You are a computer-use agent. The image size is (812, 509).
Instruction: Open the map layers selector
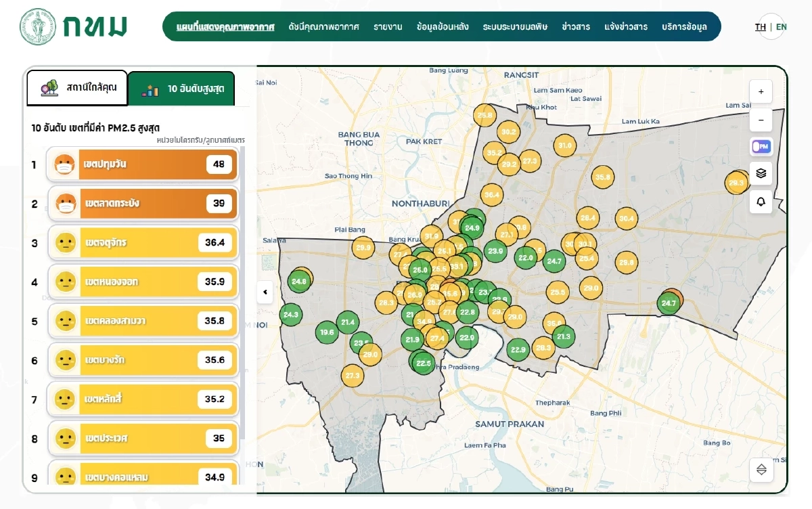tap(761, 173)
